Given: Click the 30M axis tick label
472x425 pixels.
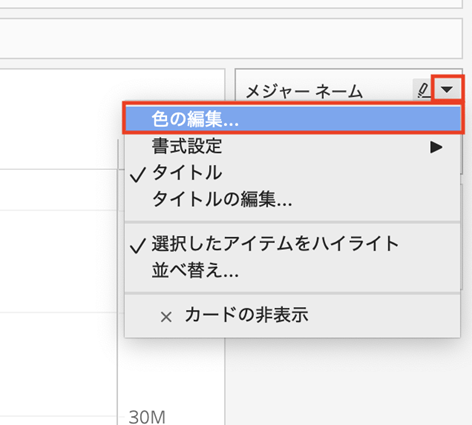Looking at the screenshot, I should (x=147, y=417).
